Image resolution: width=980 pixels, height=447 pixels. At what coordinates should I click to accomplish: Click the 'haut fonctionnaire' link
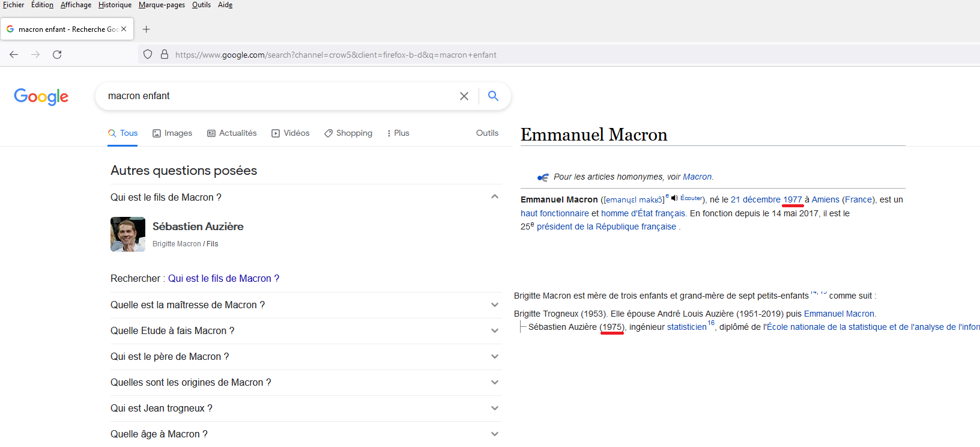tap(555, 214)
